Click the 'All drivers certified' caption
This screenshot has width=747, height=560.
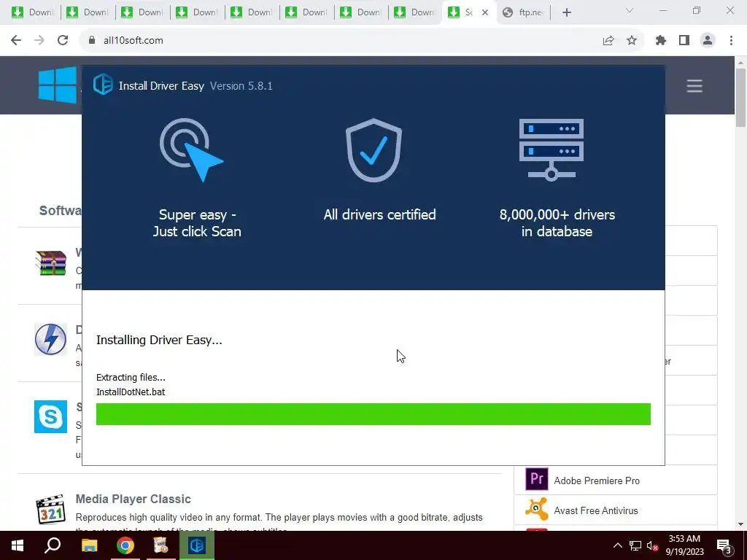[379, 215]
